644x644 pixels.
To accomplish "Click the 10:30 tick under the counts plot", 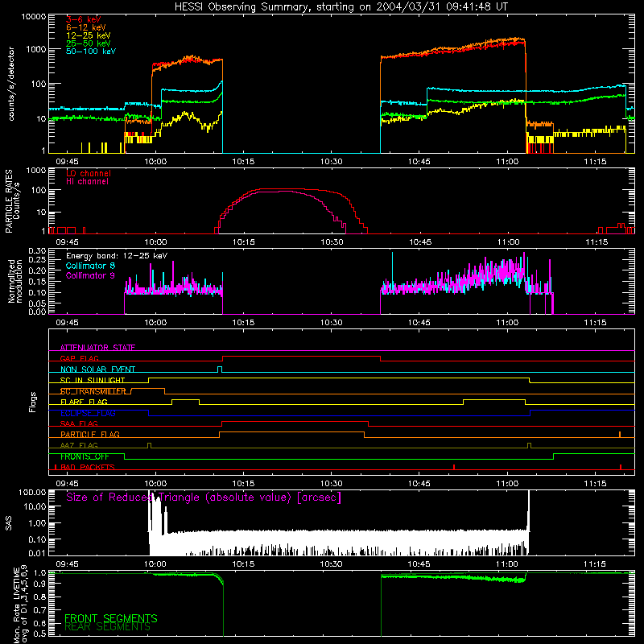I will coord(331,162).
